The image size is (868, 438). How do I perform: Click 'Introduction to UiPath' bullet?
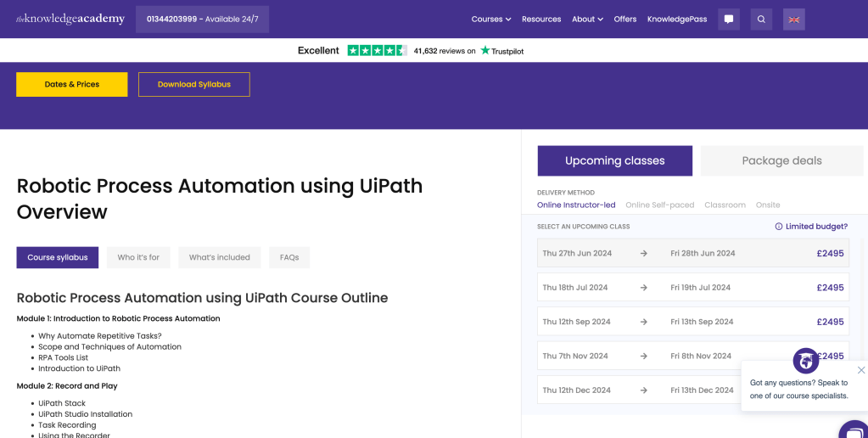(x=79, y=368)
